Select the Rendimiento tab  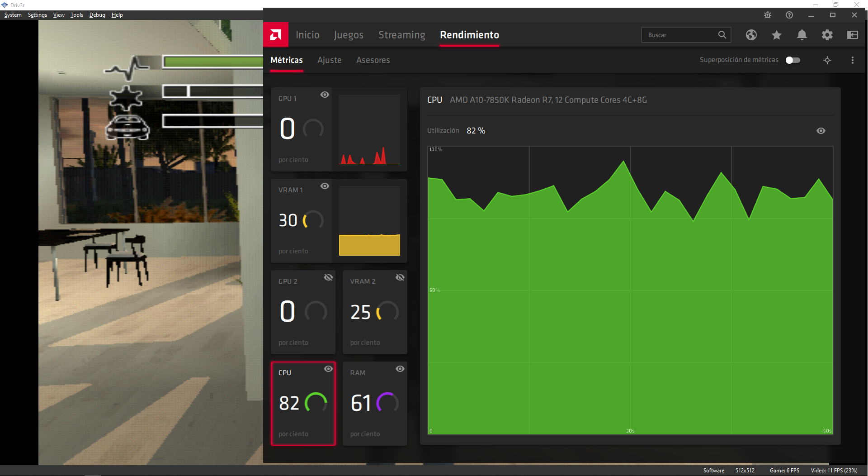(x=469, y=35)
